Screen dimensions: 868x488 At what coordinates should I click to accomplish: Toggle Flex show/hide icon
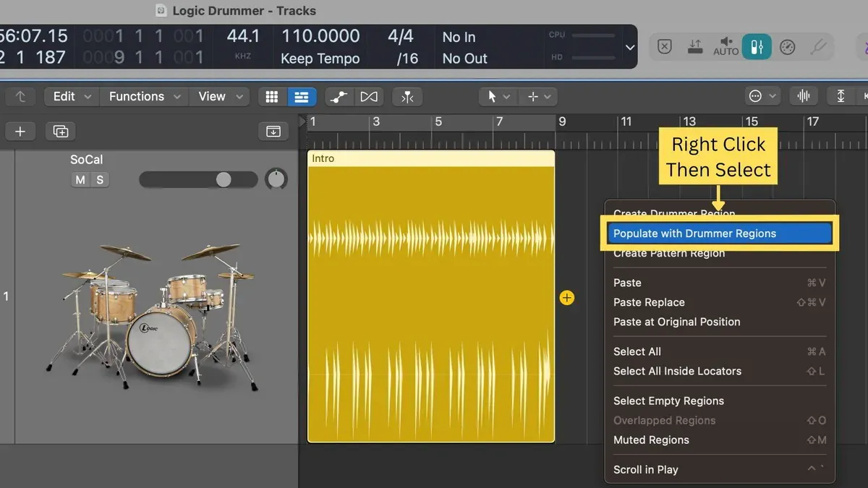[368, 96]
